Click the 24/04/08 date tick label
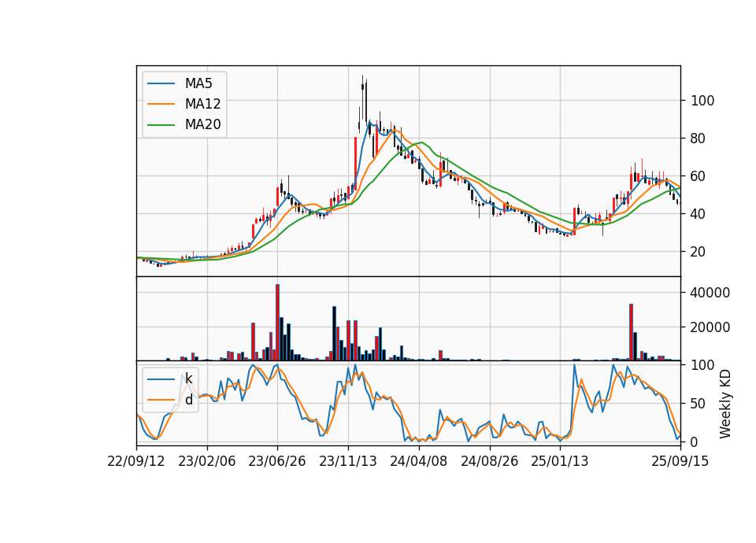The width and height of the screenshot is (756, 543). 418,461
